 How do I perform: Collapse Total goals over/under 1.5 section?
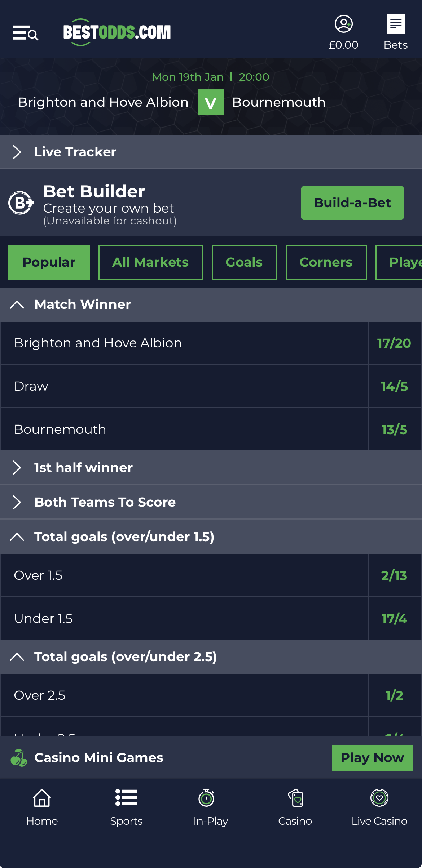point(17,537)
